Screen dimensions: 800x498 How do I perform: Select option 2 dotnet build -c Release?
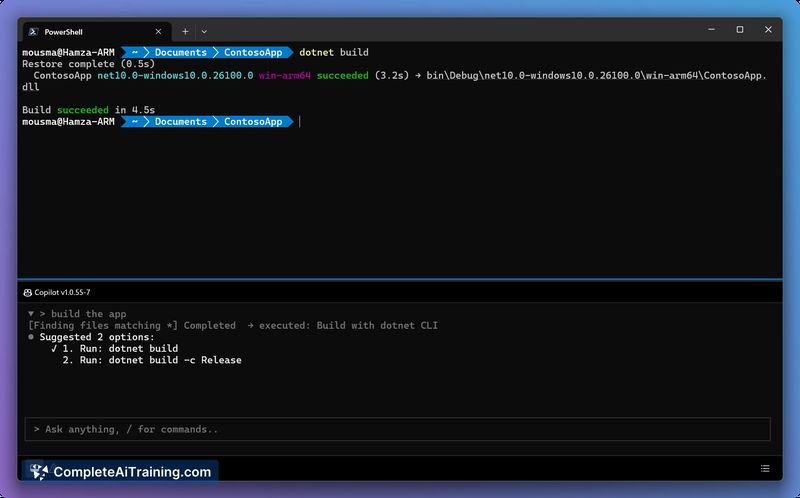(152, 360)
